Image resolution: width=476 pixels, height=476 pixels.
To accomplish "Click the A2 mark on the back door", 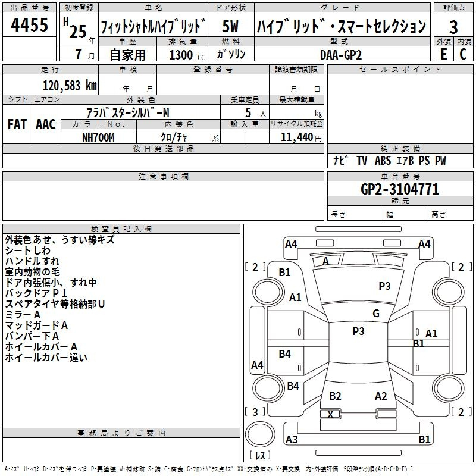I will pos(381,396).
